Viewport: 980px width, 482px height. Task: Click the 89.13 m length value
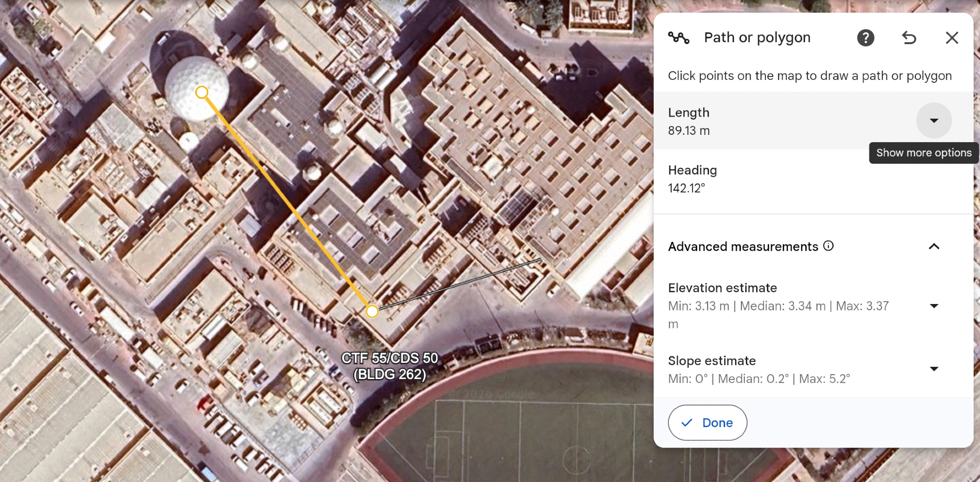[x=688, y=131]
